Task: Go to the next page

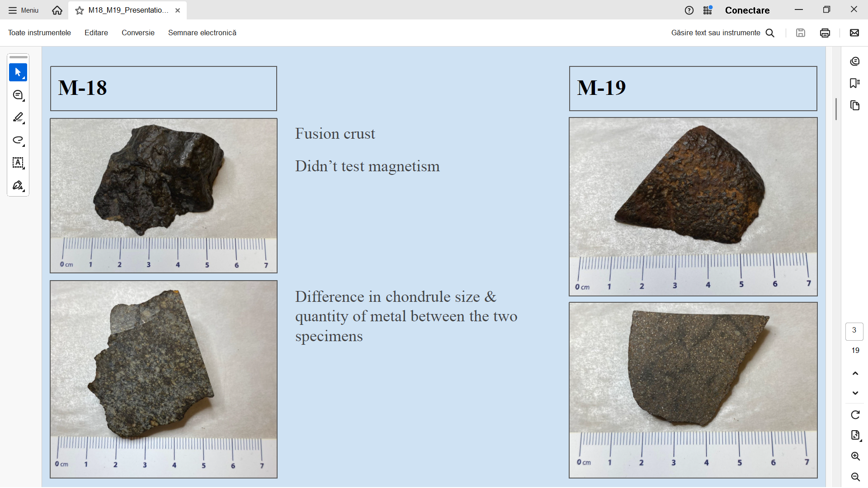Action: (855, 393)
